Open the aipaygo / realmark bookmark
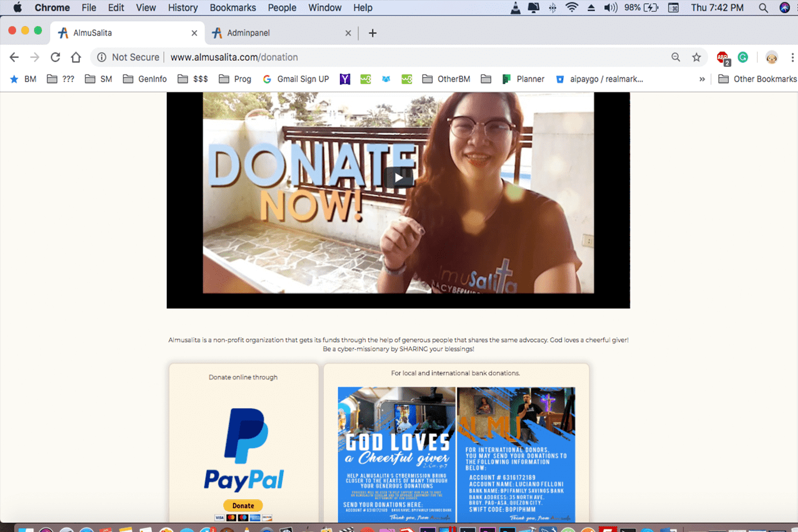This screenshot has width=798, height=532. (599, 79)
